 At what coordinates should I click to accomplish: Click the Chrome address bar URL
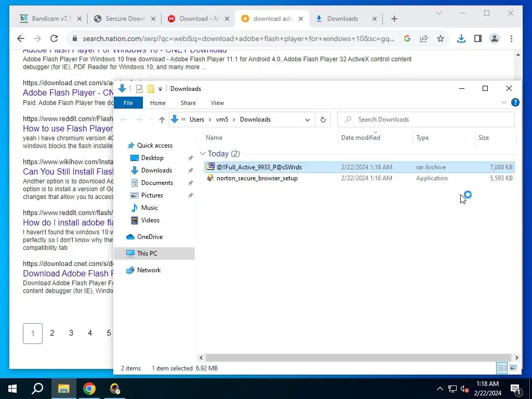pyautogui.click(x=238, y=38)
